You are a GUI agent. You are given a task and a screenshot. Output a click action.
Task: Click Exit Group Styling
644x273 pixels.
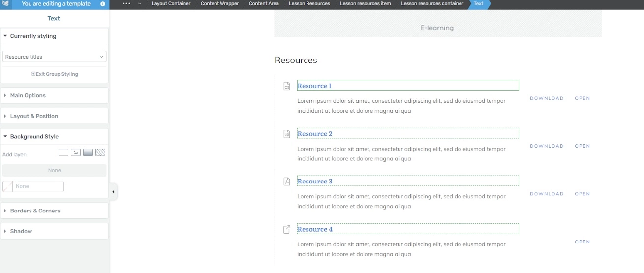coord(55,74)
